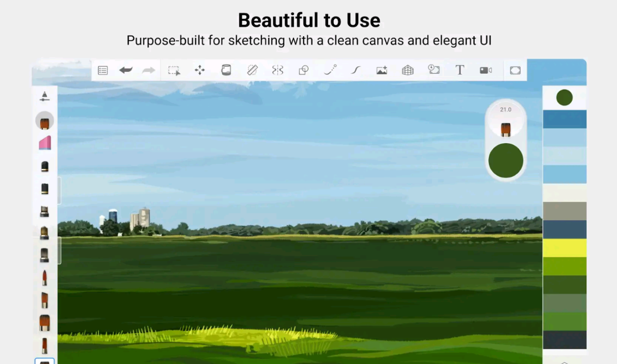Pick the neutral gray palette swatch
The image size is (617, 364).
point(565,211)
